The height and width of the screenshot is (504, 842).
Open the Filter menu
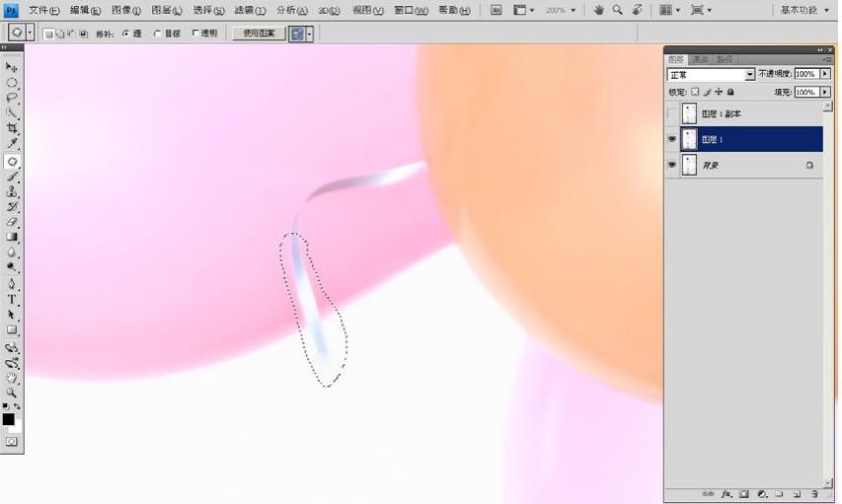click(x=250, y=10)
